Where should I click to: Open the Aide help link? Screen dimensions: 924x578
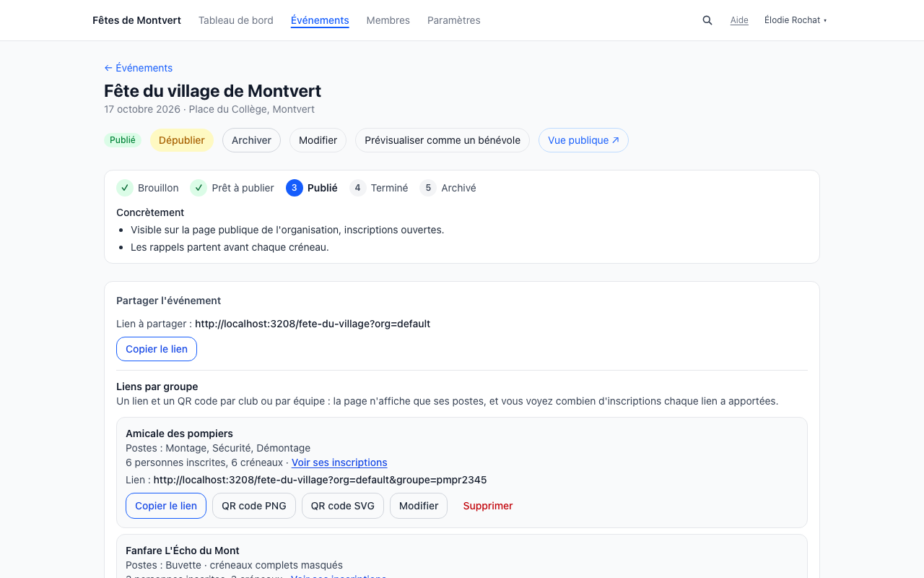739,20
